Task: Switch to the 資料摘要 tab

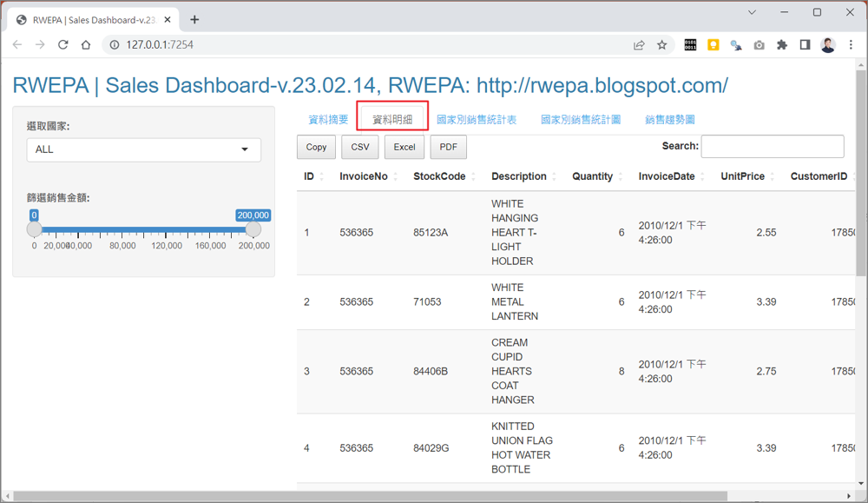Action: [x=328, y=120]
